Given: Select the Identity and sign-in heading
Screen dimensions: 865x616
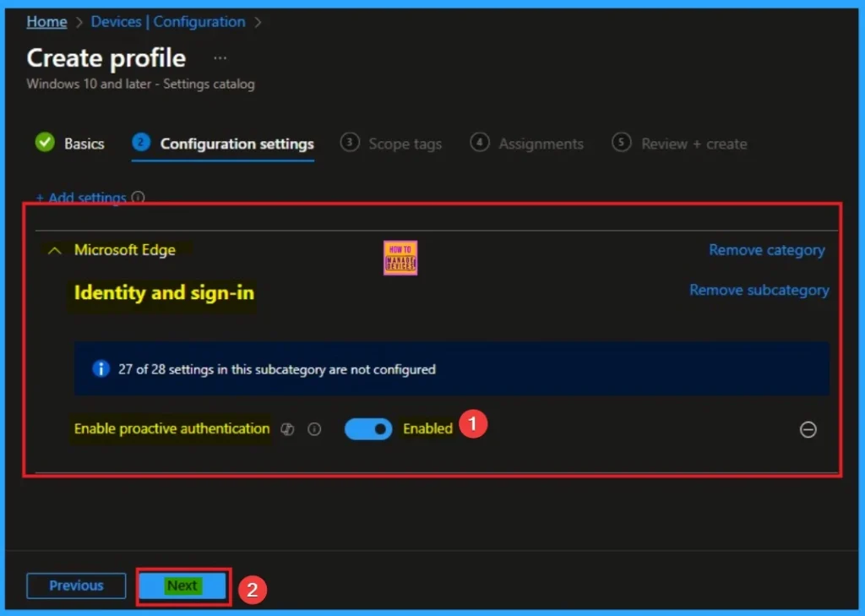Looking at the screenshot, I should (x=165, y=292).
